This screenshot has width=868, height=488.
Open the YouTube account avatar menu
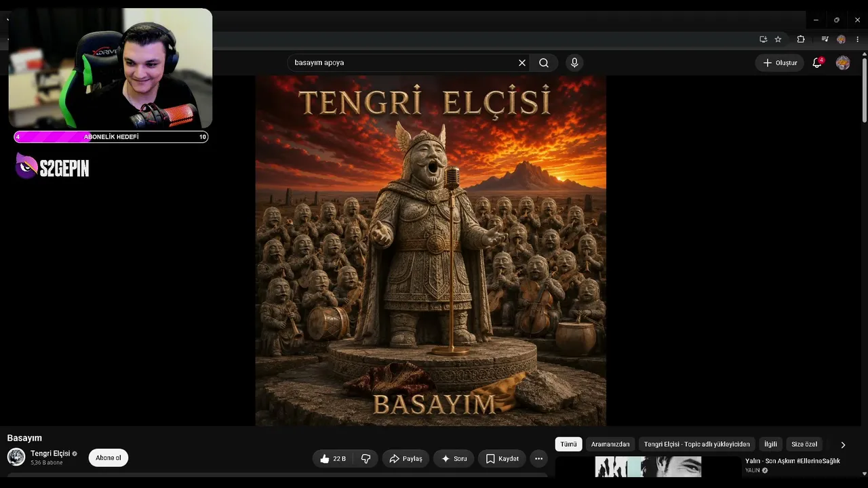pos(843,63)
